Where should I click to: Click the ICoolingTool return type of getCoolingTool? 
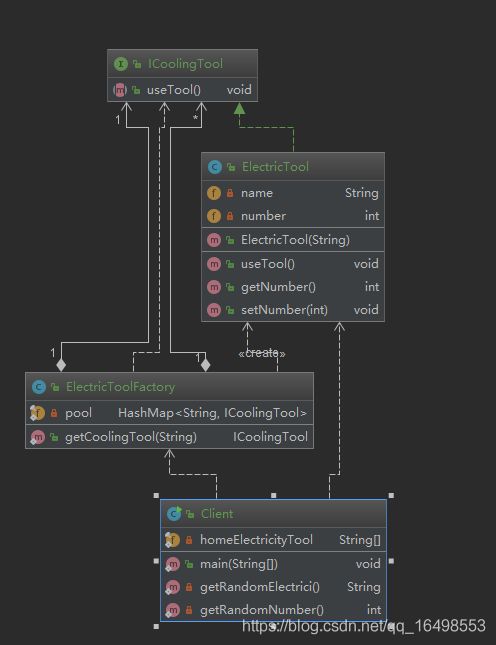(x=270, y=437)
